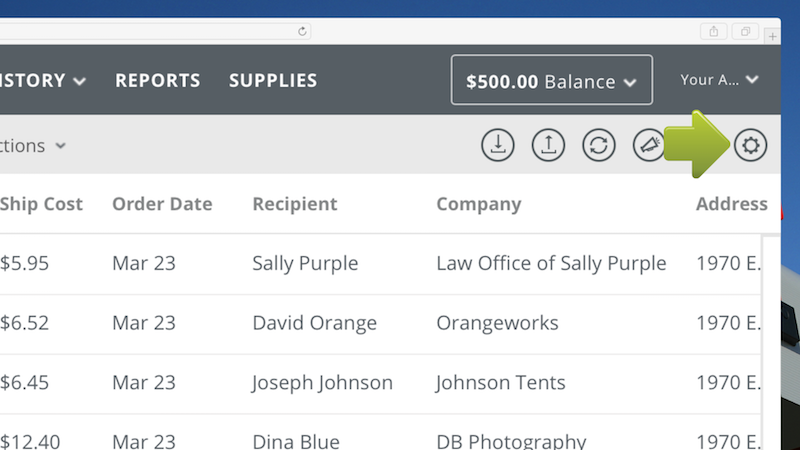Screen dimensions: 800x450
Task: Click the megaphone announcements icon
Action: (648, 145)
